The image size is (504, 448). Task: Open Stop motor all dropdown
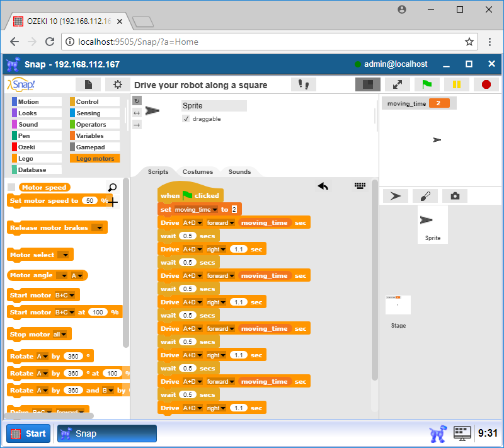59,334
